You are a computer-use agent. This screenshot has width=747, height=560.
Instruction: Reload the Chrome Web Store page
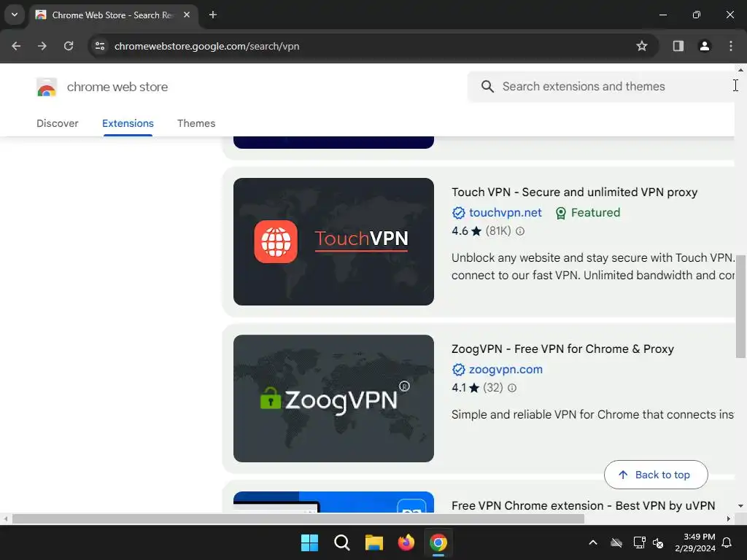pyautogui.click(x=69, y=46)
